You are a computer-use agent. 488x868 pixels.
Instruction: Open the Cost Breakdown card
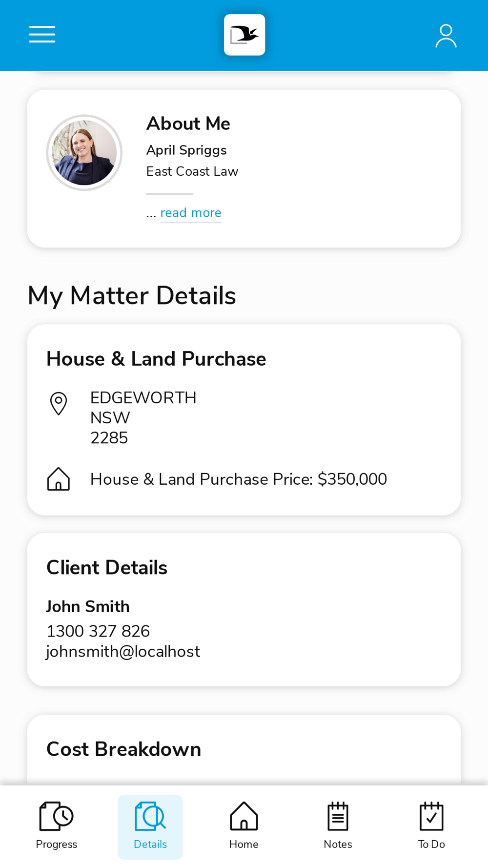(123, 749)
